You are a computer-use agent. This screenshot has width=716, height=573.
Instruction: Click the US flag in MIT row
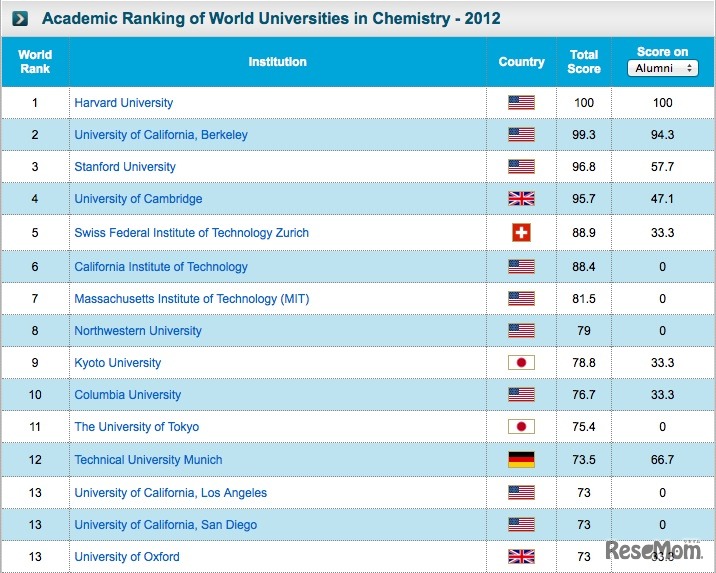pos(521,299)
